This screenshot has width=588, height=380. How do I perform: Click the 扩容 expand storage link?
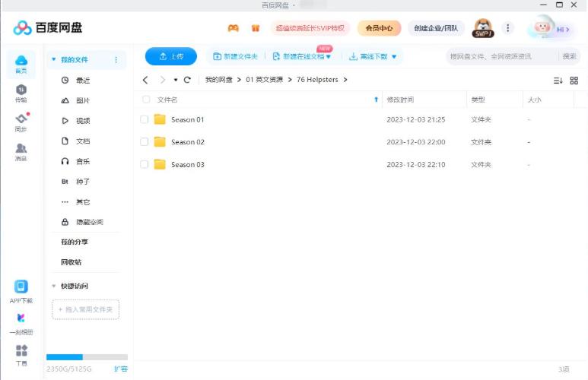tap(121, 369)
